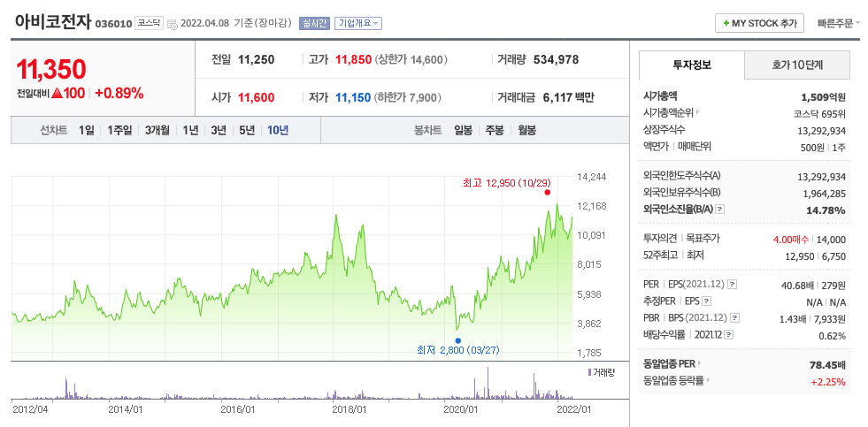Click the 0.62% dividend yield value
The height and width of the screenshot is (427, 868).
[832, 336]
